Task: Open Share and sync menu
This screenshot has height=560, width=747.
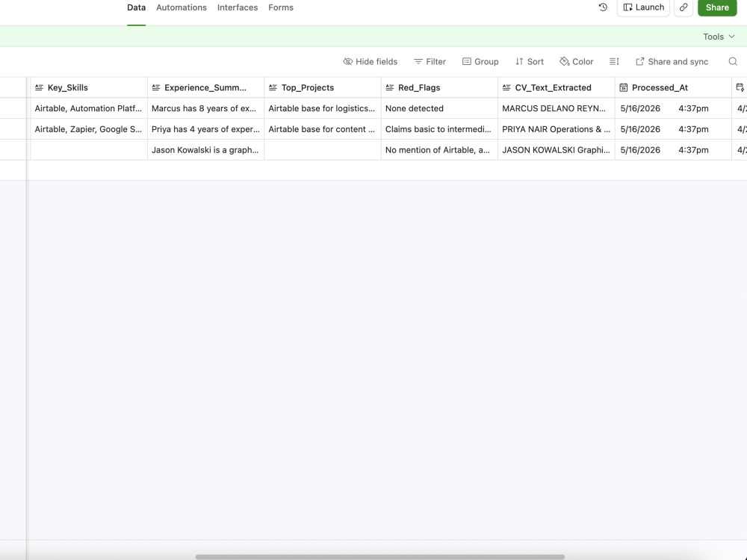Action: coord(672,61)
